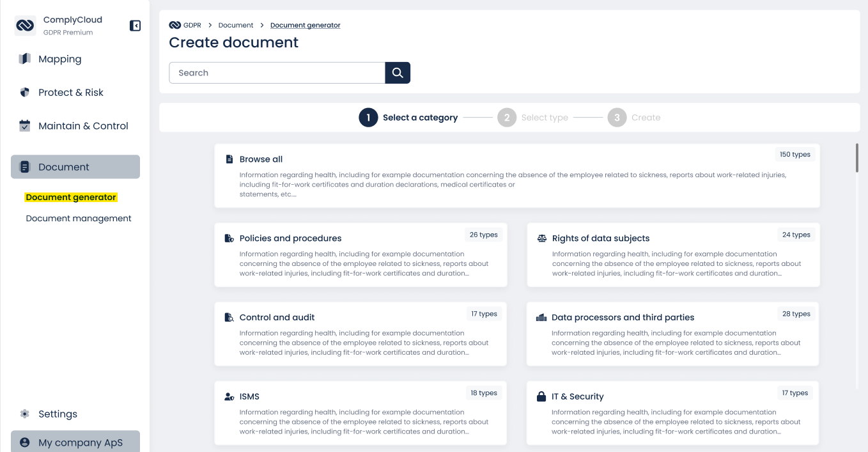Open the ISMS category

pyautogui.click(x=361, y=414)
